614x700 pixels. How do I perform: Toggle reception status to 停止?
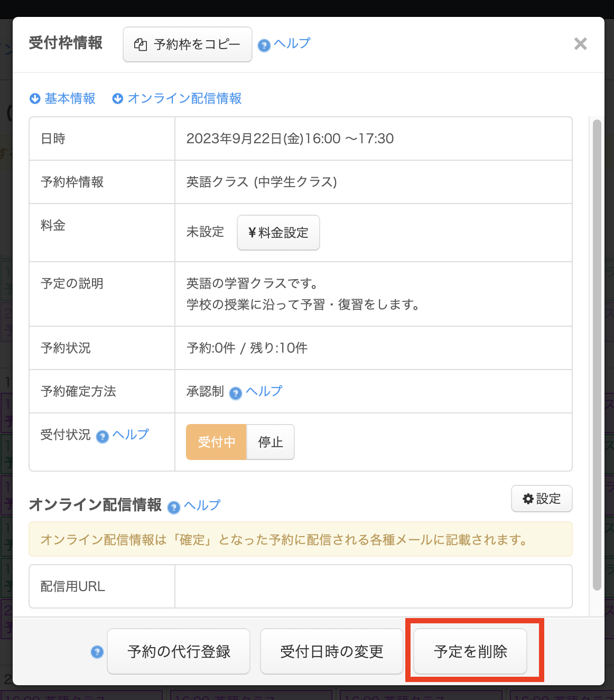tap(271, 442)
